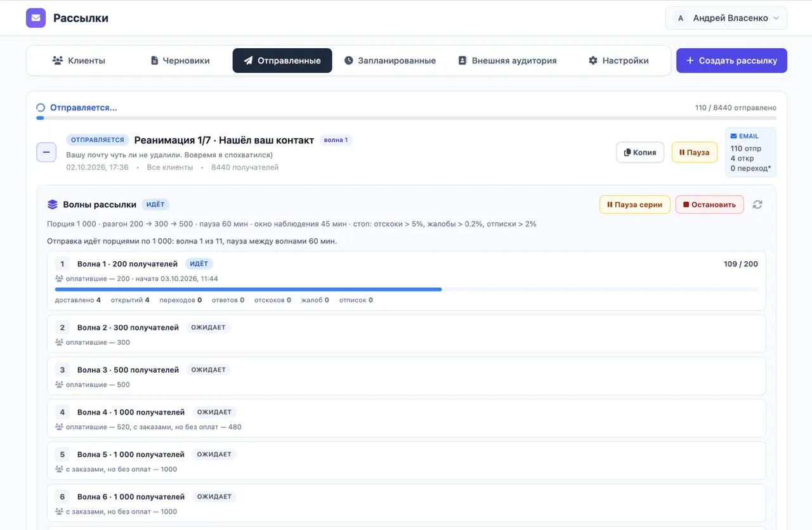This screenshot has width=812, height=530.
Task: Click the recipients icon under Волна 3
Action: coord(59,385)
